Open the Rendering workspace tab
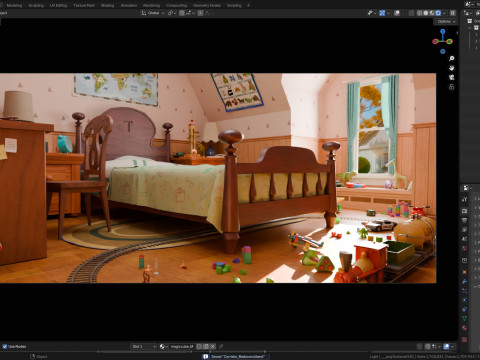This screenshot has width=480, height=360. tap(151, 5)
